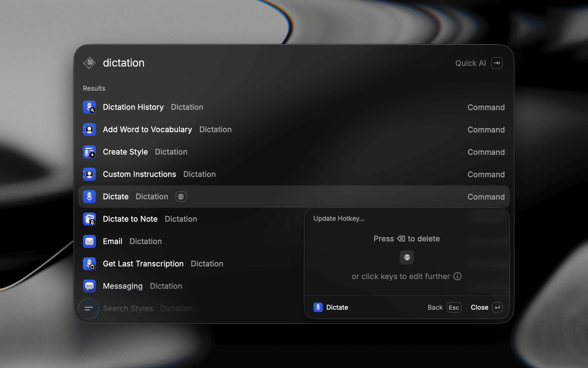
Task: Select the Email dictation result
Action: (x=191, y=241)
